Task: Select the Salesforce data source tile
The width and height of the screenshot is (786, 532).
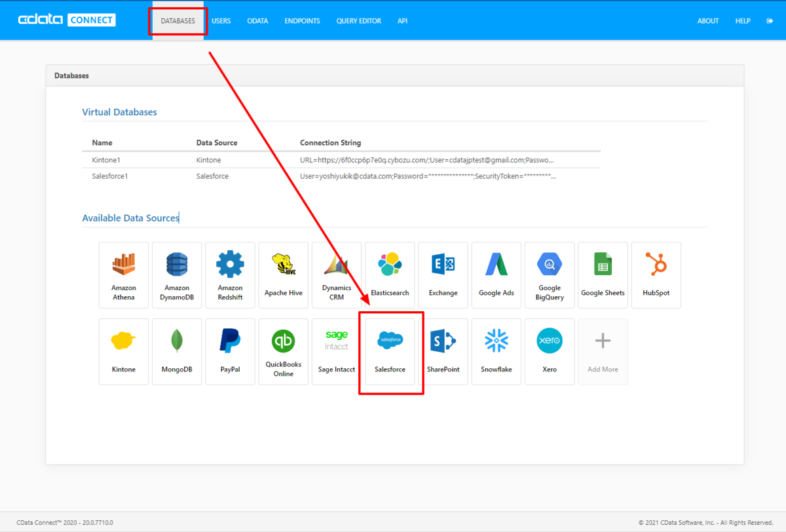Action: 390,352
